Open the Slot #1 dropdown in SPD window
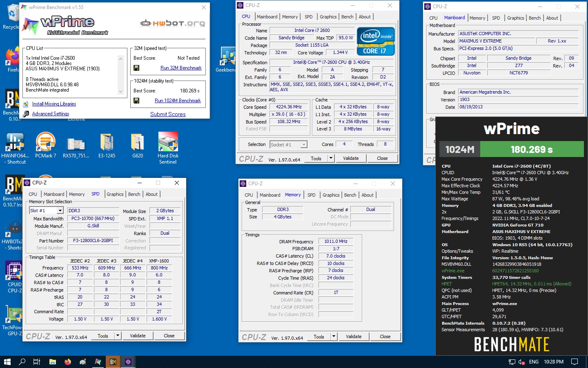The image size is (588, 368). click(x=60, y=211)
